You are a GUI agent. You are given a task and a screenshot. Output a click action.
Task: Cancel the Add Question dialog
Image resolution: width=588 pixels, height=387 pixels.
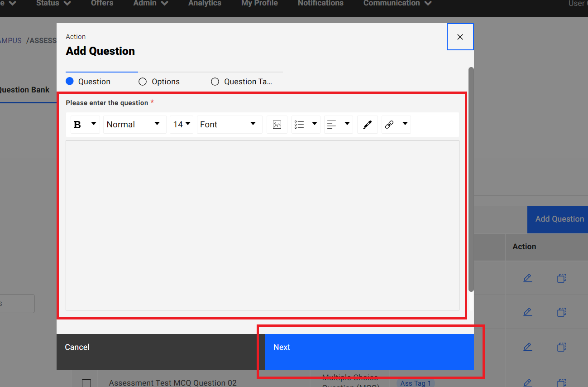[77, 347]
